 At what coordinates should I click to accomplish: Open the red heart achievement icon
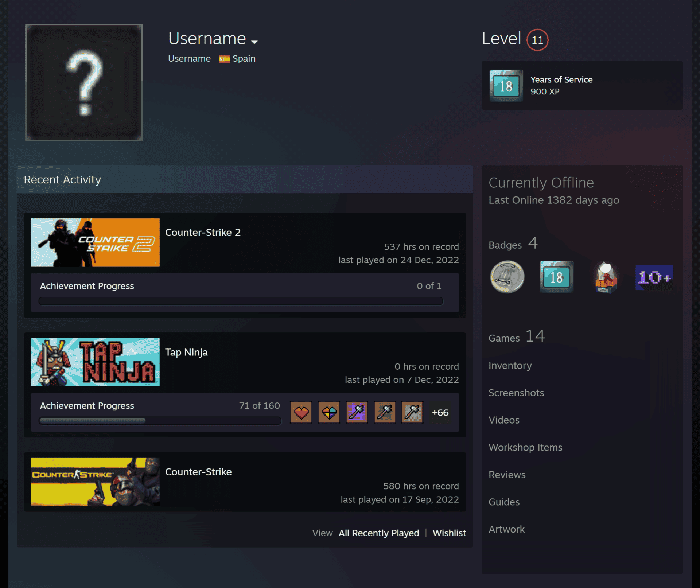pos(301,413)
